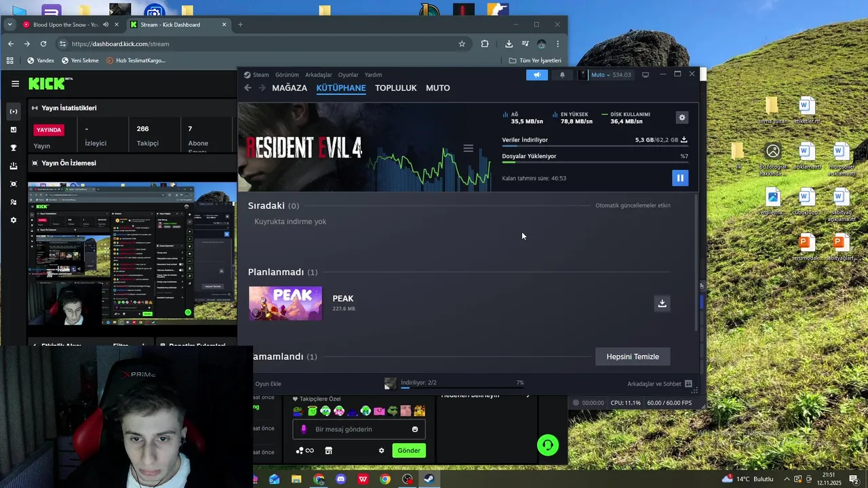Click Otomatik güncellemeler etkin text
The height and width of the screenshot is (488, 868).
[633, 205]
